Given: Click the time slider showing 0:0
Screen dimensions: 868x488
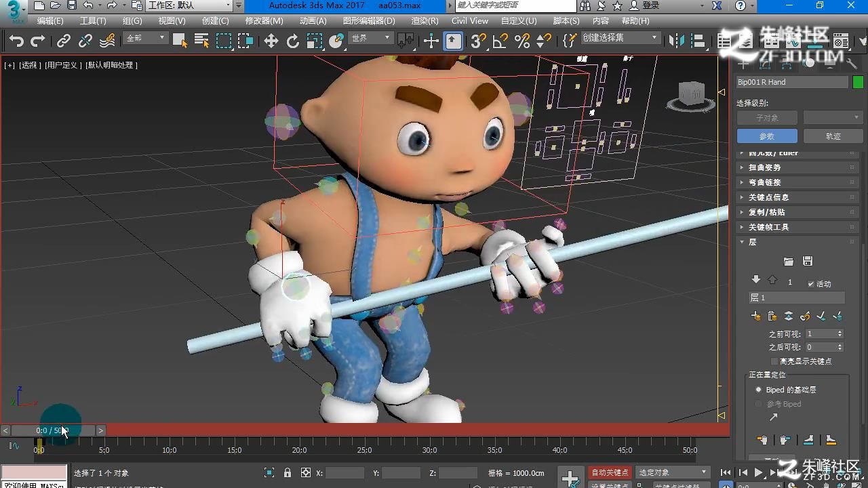Looking at the screenshot, I should pos(53,430).
